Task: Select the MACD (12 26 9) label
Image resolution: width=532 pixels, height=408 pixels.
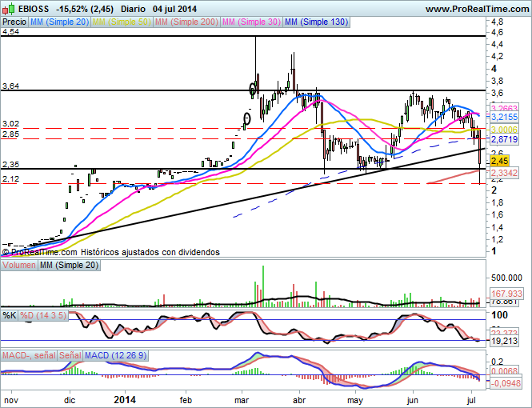Action: [x=114, y=354]
